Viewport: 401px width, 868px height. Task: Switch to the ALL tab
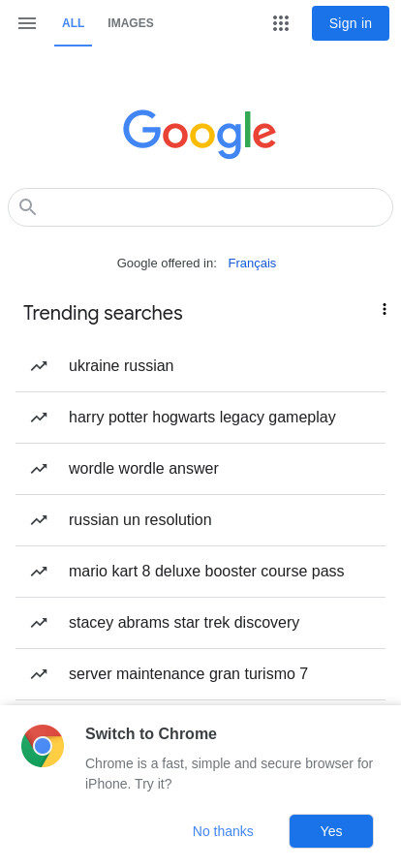[x=73, y=23]
